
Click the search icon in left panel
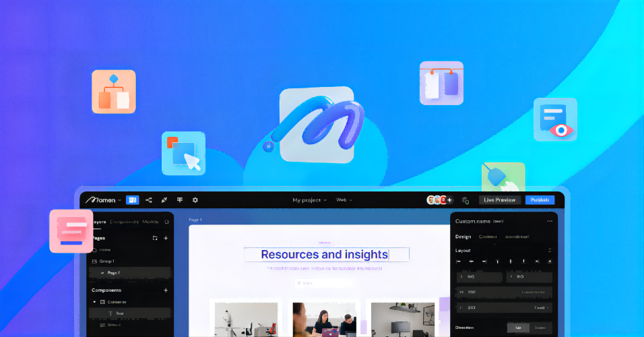tap(167, 222)
